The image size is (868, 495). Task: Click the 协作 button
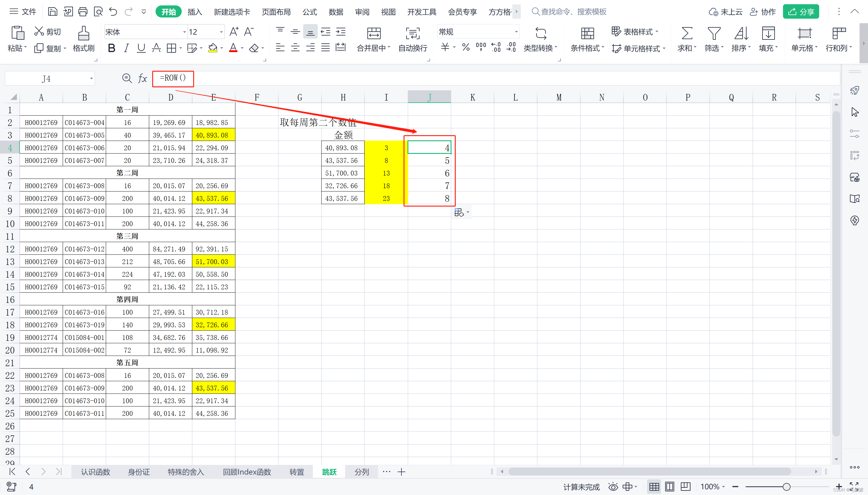coord(763,12)
